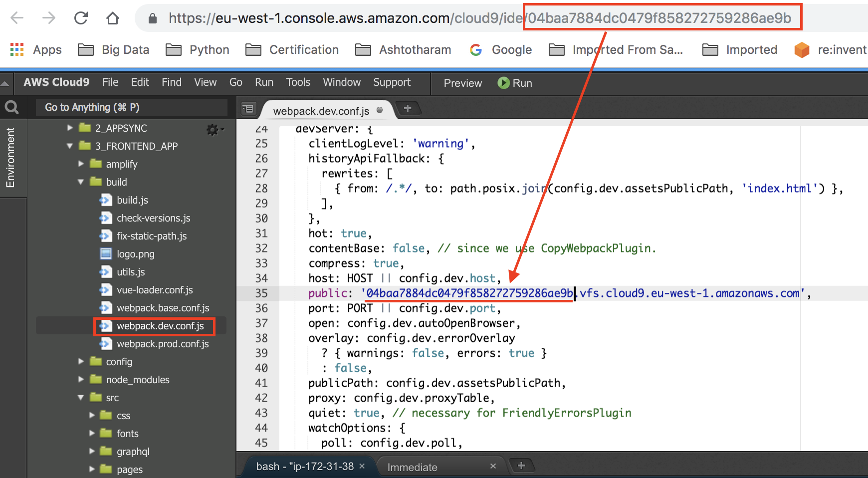Switch to the webpack.dev.conf.js editor tab
868x478 pixels.
pyautogui.click(x=321, y=111)
